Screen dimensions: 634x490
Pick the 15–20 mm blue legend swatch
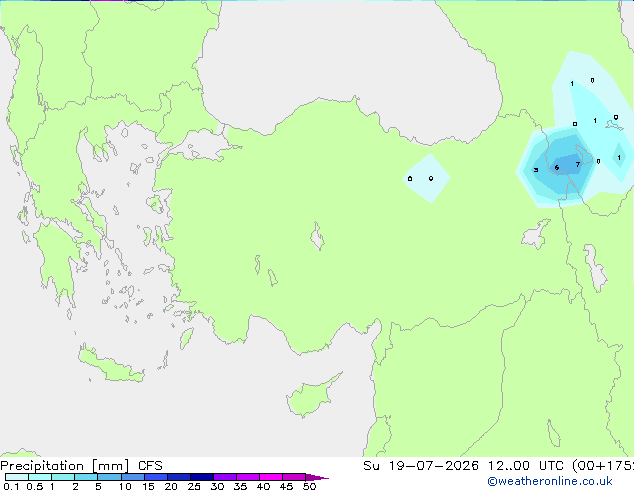click(x=156, y=477)
